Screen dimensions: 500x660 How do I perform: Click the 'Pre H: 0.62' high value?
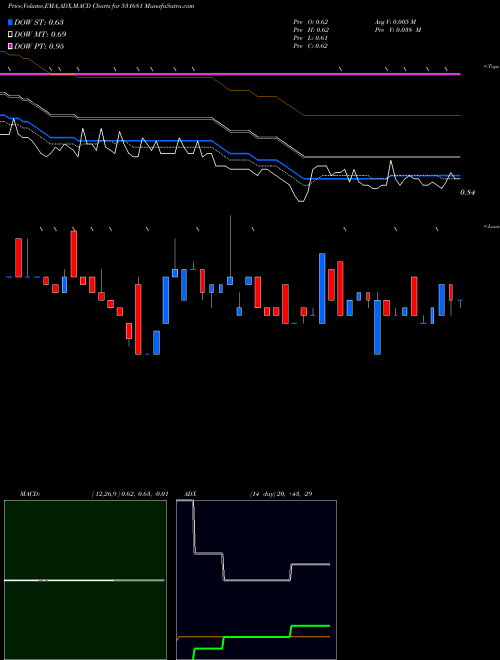pyautogui.click(x=311, y=30)
